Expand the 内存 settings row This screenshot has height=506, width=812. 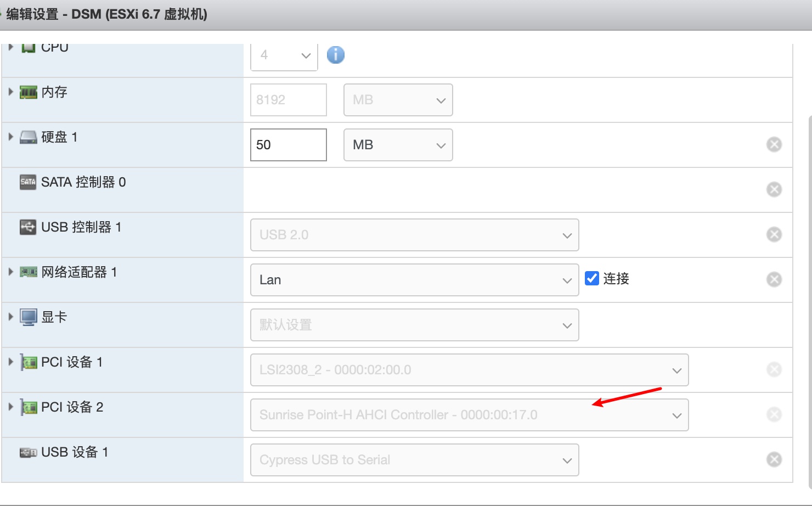pos(10,92)
